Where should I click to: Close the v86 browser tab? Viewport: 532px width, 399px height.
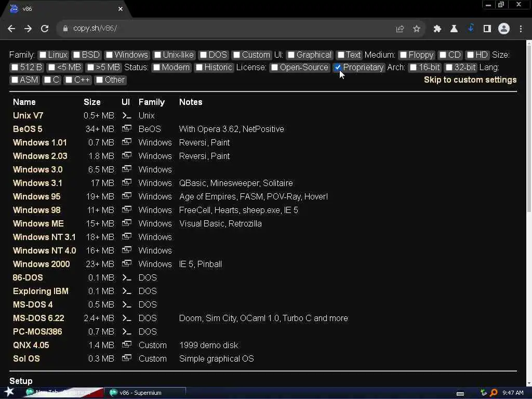(x=121, y=9)
